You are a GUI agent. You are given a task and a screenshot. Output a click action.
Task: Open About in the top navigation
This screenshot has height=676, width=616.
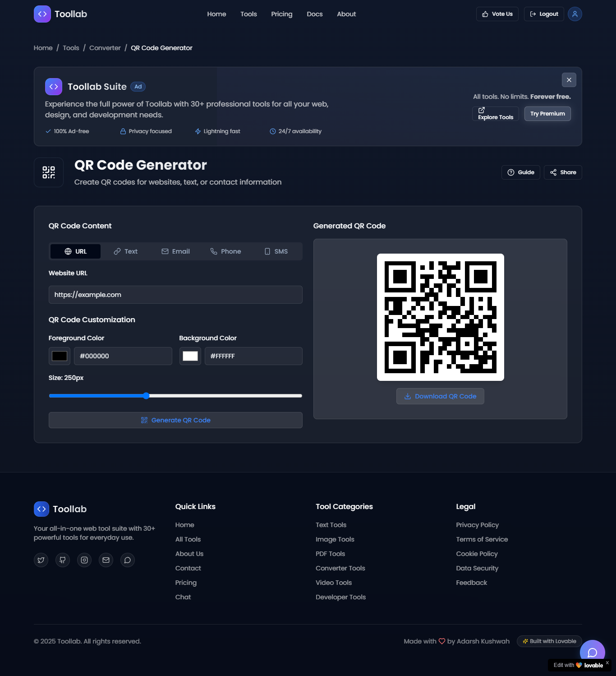click(x=346, y=14)
